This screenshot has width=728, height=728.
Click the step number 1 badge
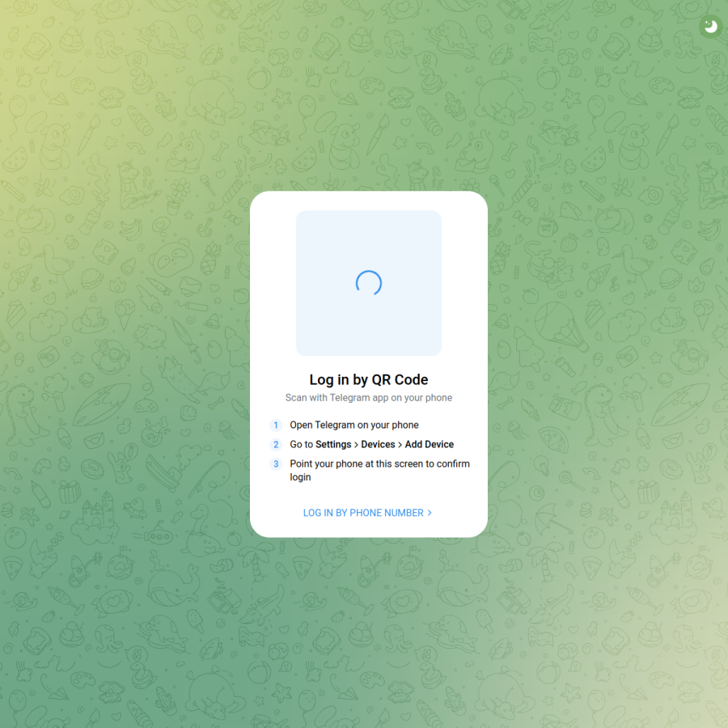pyautogui.click(x=276, y=425)
